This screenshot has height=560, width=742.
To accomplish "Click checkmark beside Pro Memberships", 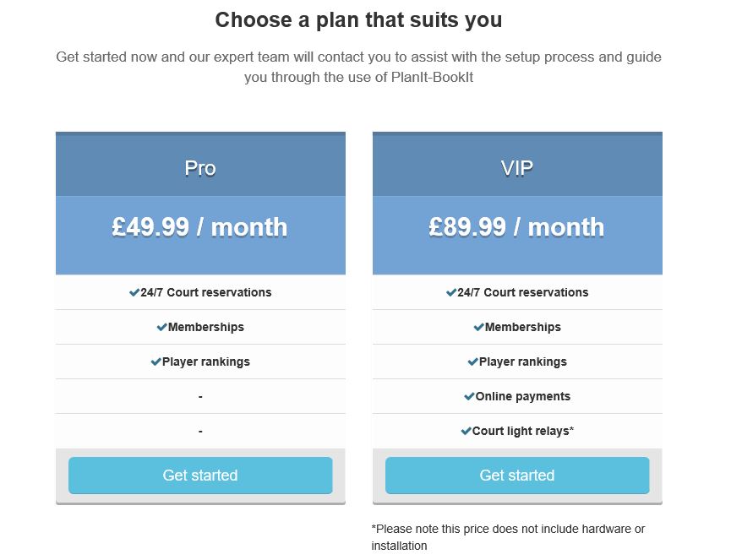I will coord(162,327).
